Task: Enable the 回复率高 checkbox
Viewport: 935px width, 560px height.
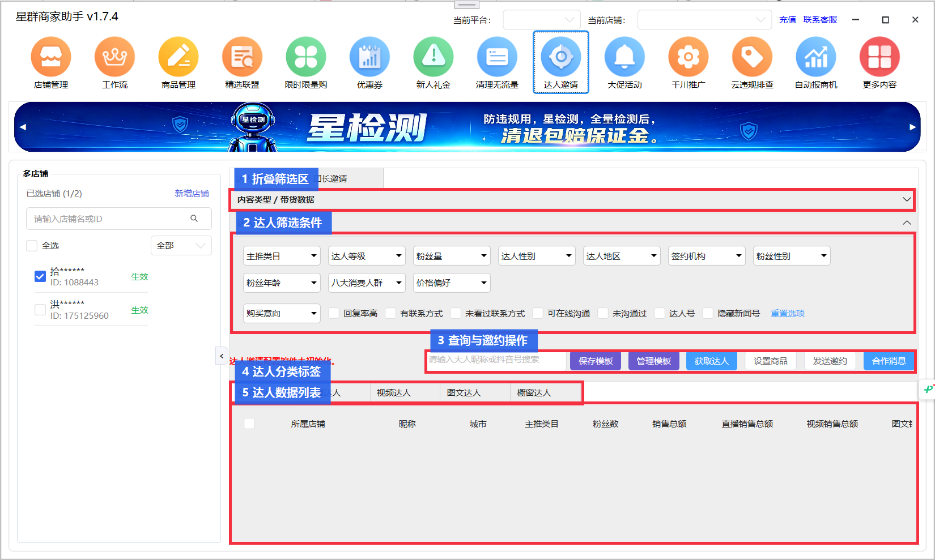Action: pyautogui.click(x=334, y=313)
